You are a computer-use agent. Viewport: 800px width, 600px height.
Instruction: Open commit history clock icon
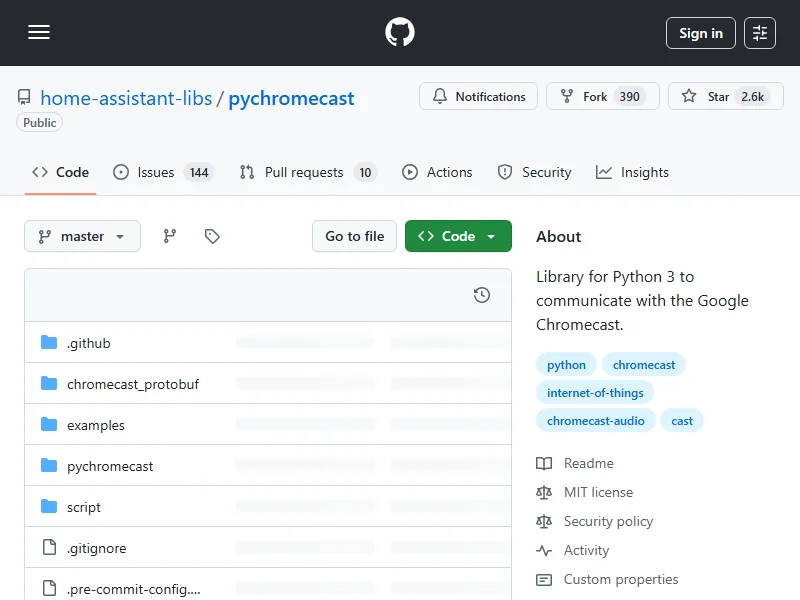click(x=481, y=295)
